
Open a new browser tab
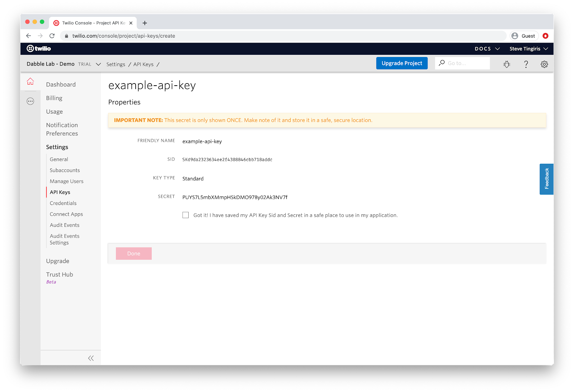(145, 23)
